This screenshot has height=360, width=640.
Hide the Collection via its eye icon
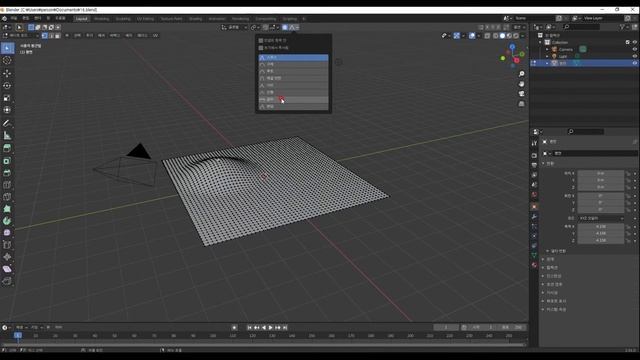coord(635,42)
